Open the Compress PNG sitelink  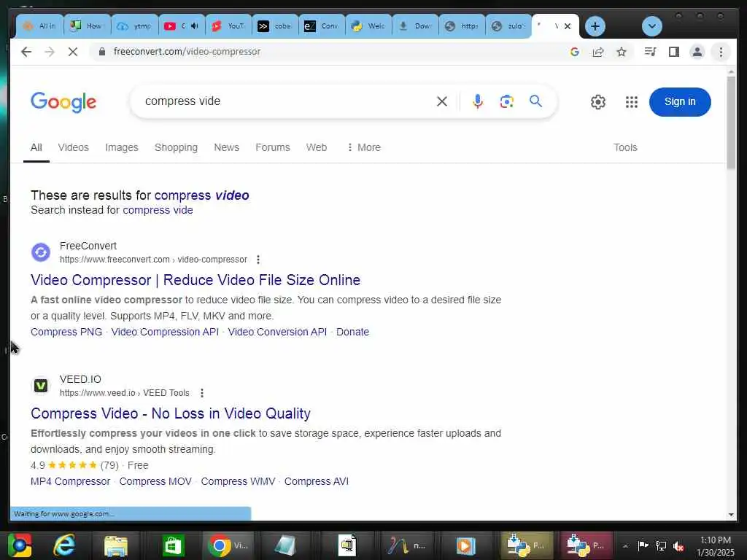(66, 332)
